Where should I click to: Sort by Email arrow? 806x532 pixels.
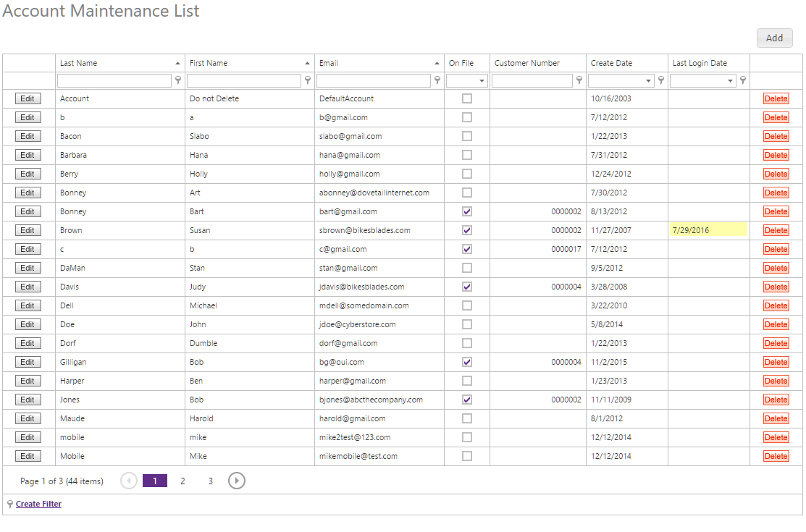point(437,63)
